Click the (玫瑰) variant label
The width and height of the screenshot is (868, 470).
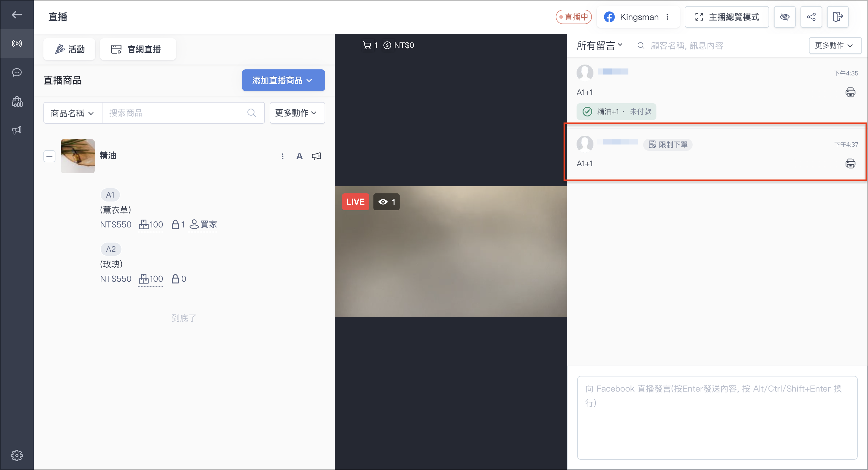coord(111,264)
